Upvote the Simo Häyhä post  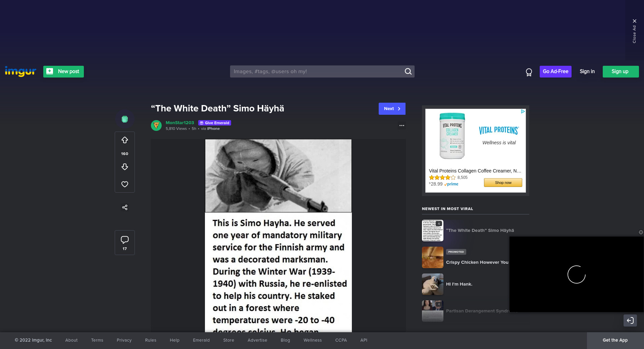(x=125, y=140)
